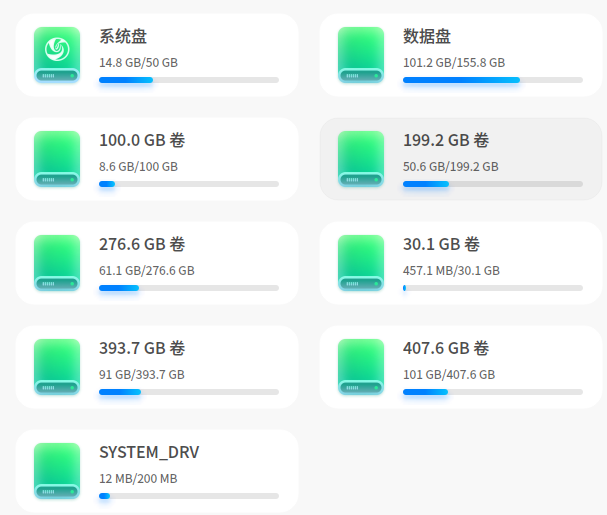Click the 199.2 GB 卷 drive icon

click(x=361, y=159)
